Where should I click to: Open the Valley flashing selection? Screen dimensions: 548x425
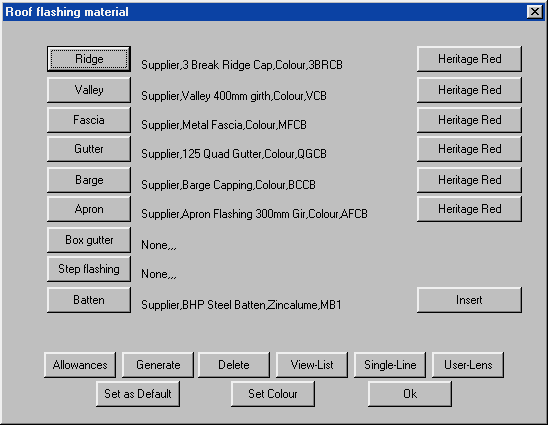point(89,90)
